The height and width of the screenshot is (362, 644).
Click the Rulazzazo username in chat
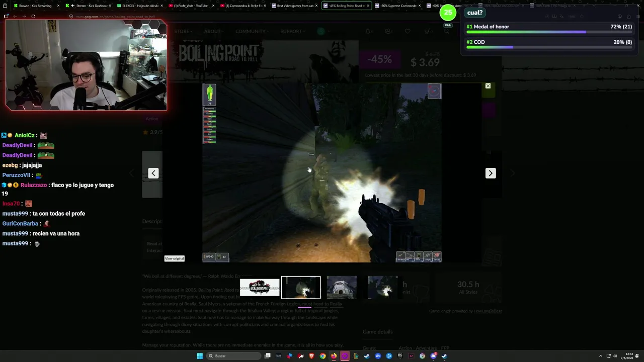coord(34,185)
